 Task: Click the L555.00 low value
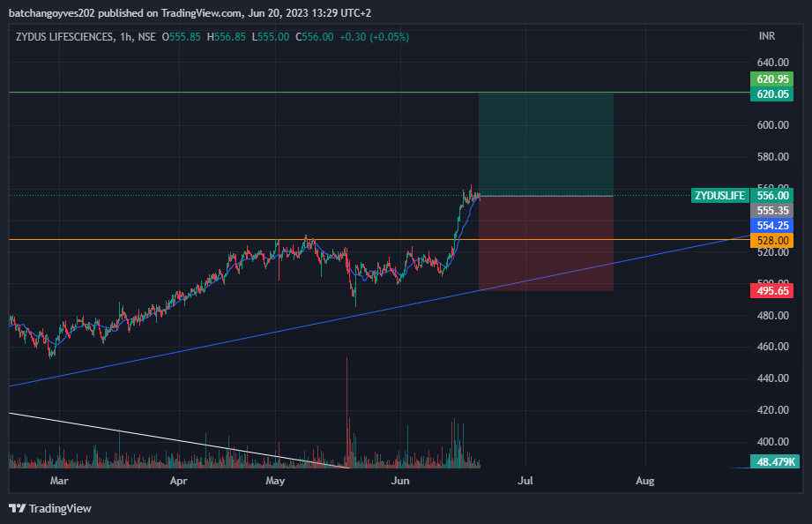tap(271, 37)
